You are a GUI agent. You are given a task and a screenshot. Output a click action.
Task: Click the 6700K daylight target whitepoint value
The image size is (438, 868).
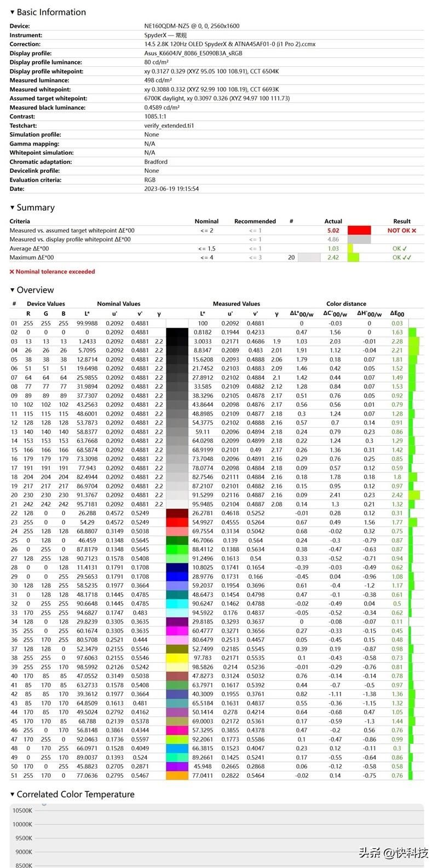click(217, 98)
